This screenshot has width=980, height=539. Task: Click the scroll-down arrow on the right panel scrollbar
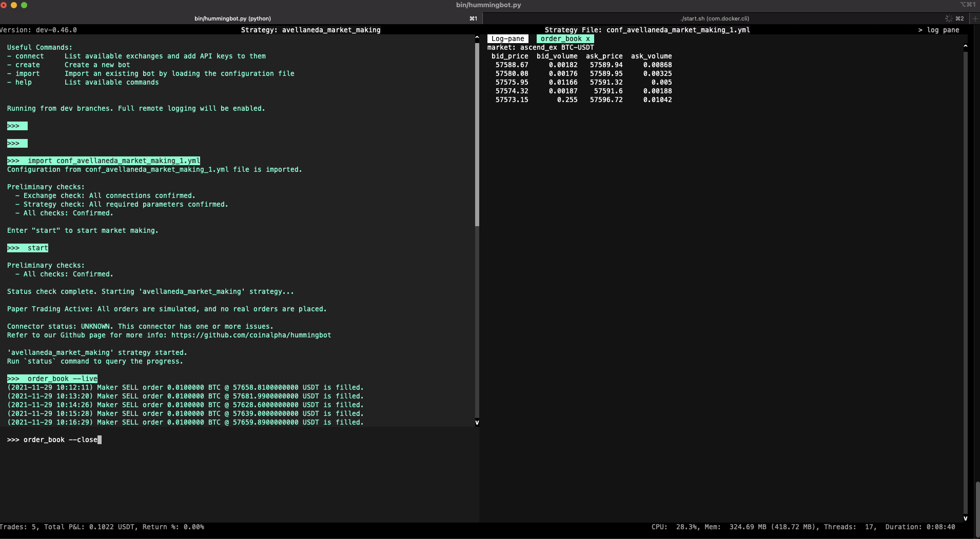coord(966,517)
